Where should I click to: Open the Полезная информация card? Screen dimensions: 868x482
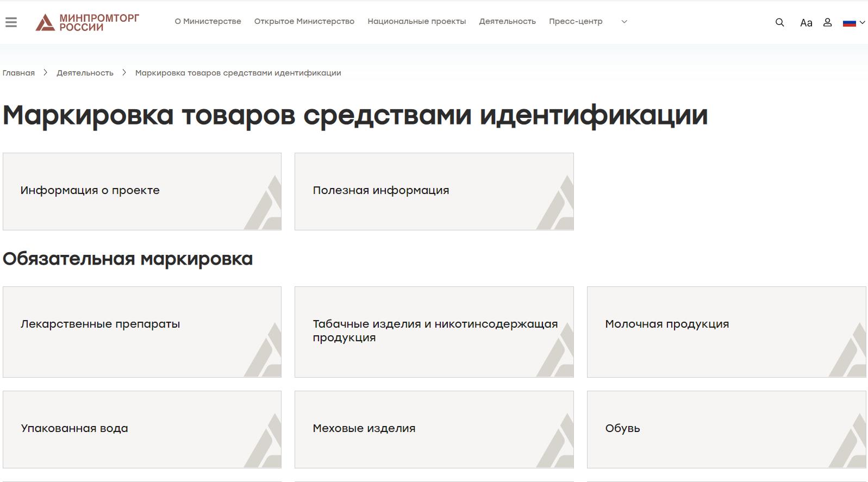point(434,191)
